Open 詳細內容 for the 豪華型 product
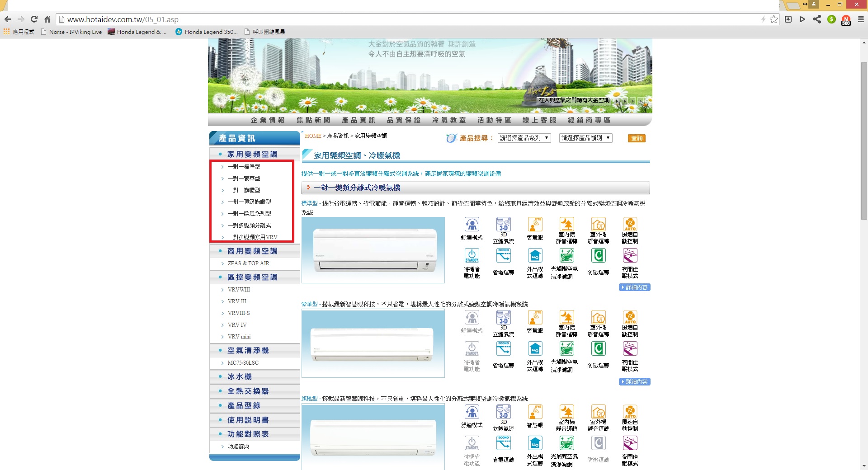The image size is (868, 470). click(635, 382)
